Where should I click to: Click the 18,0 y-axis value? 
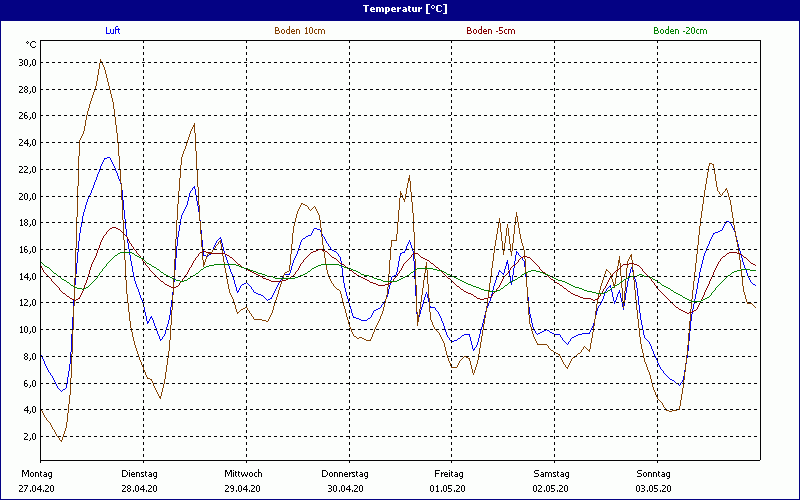pyautogui.click(x=27, y=223)
